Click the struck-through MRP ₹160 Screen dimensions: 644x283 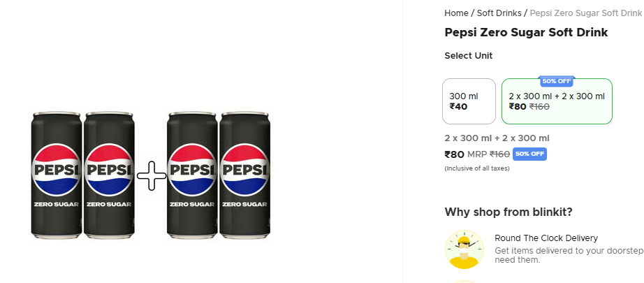click(x=500, y=154)
